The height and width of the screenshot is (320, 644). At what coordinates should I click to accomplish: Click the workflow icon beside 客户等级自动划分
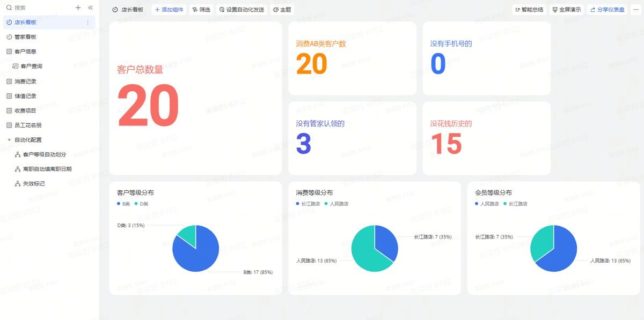[18, 154]
